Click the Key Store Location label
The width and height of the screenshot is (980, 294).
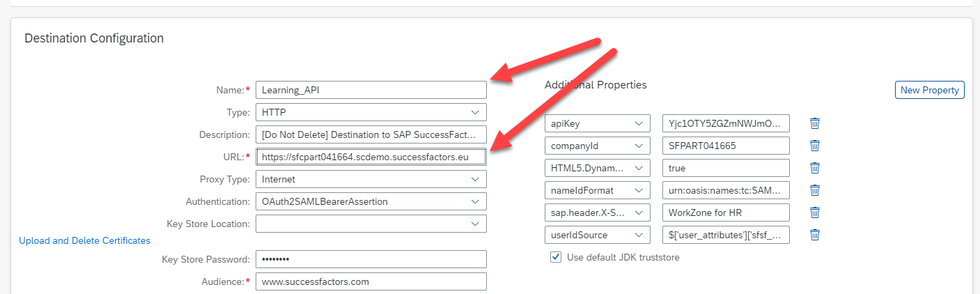point(208,224)
